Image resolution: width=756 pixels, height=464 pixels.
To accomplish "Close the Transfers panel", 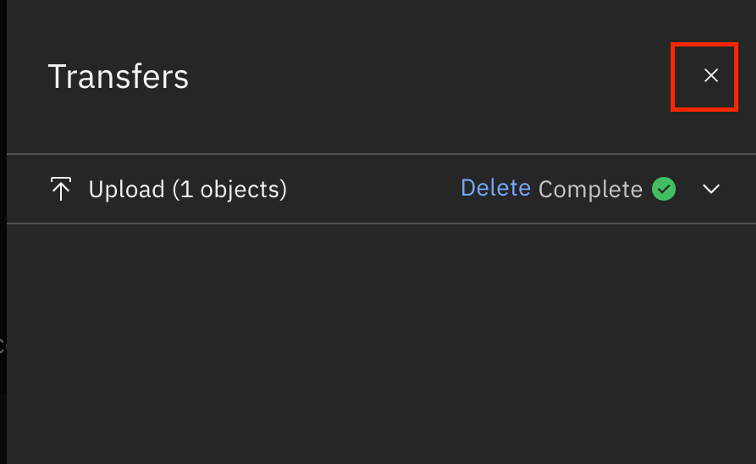I will pos(711,76).
